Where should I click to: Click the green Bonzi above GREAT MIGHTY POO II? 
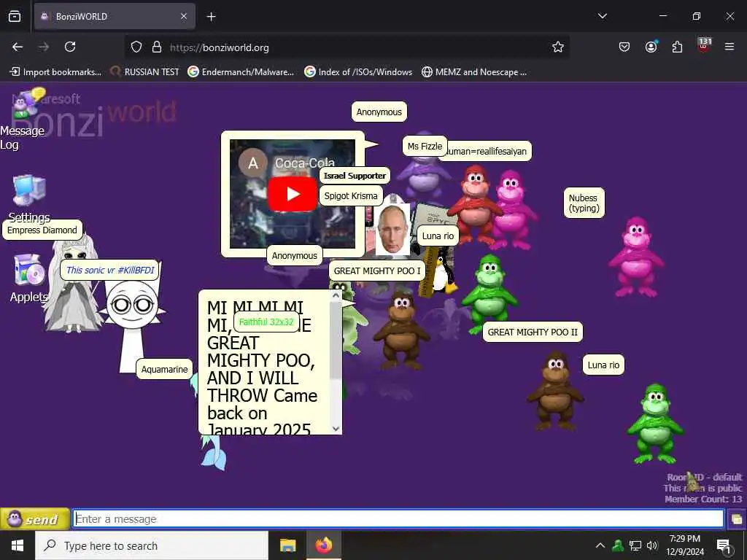coord(489,293)
